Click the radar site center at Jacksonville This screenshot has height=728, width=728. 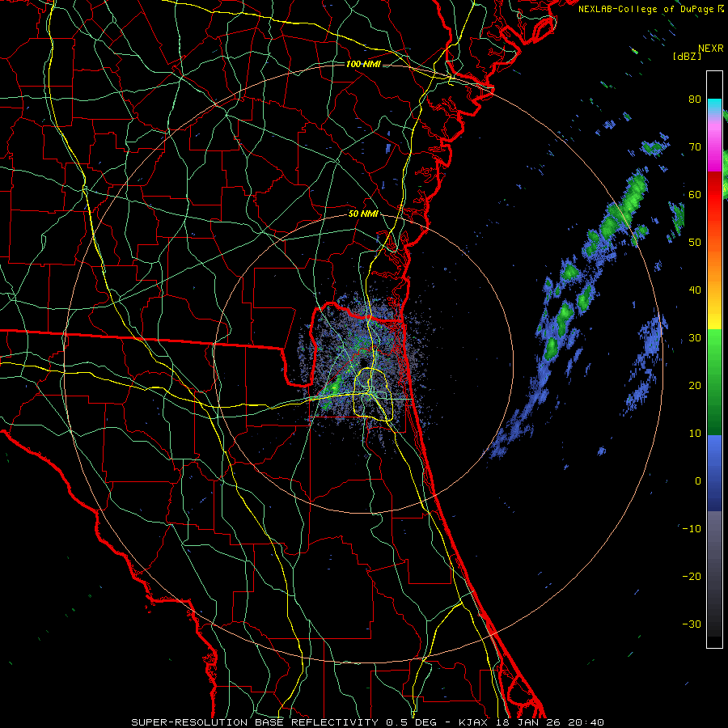[363, 363]
